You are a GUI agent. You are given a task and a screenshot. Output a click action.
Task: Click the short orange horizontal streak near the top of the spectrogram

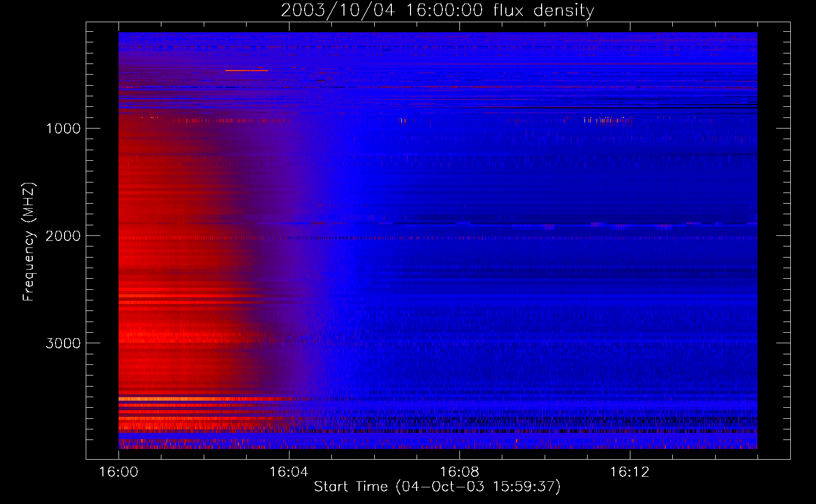tap(247, 71)
